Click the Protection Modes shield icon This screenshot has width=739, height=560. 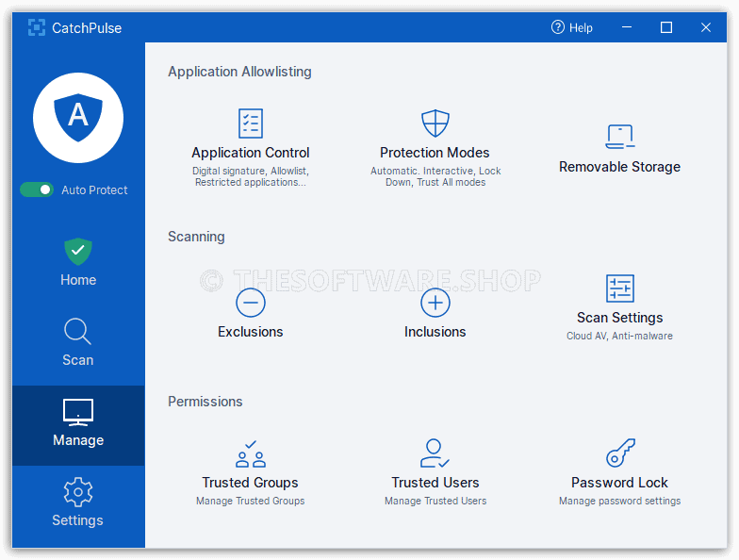435,124
